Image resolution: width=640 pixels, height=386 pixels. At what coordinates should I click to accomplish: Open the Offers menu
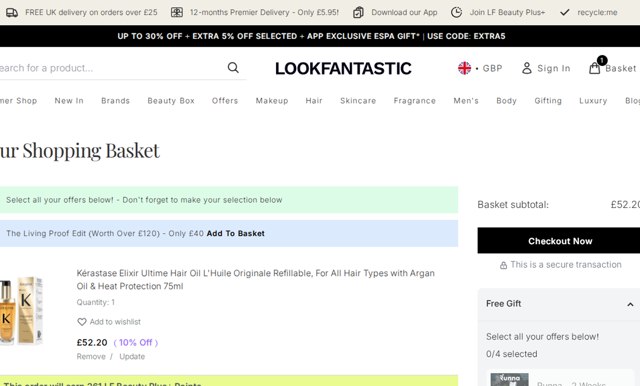(225, 101)
